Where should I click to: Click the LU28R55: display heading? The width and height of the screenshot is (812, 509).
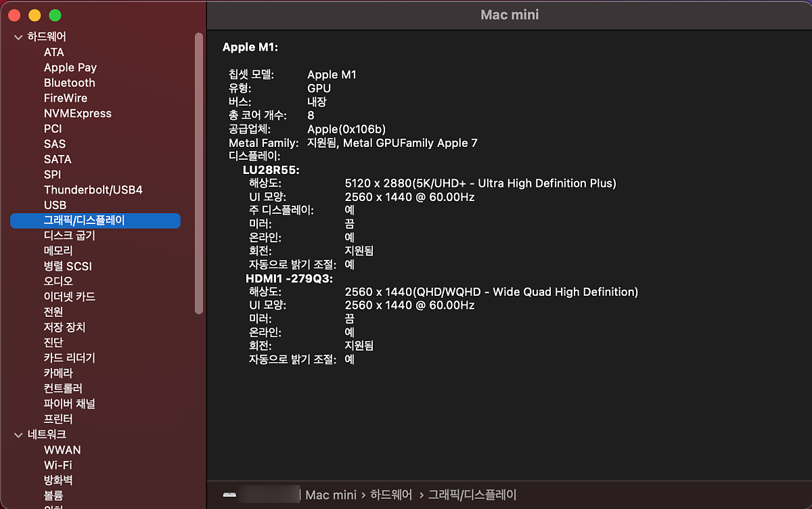tap(271, 170)
